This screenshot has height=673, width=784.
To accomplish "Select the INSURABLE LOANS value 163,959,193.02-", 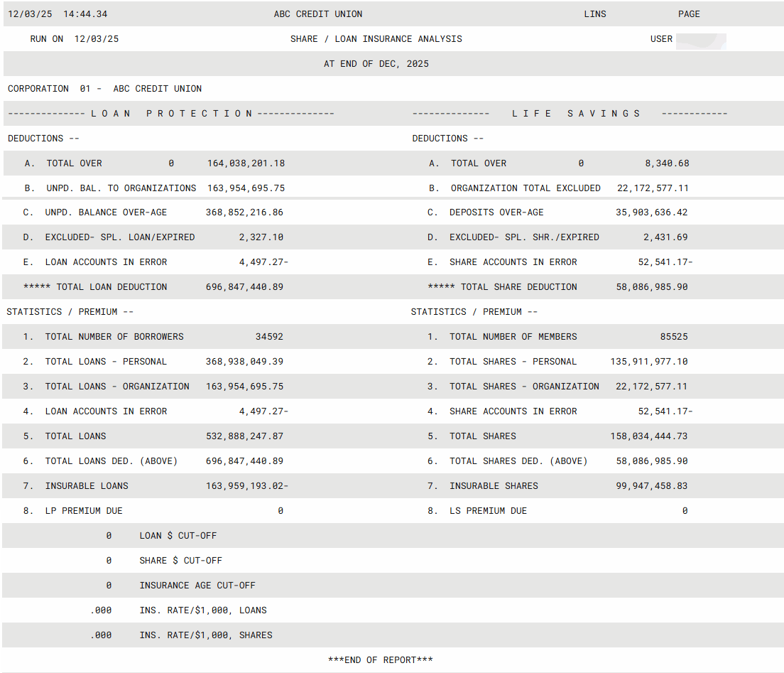I will 246,486.
